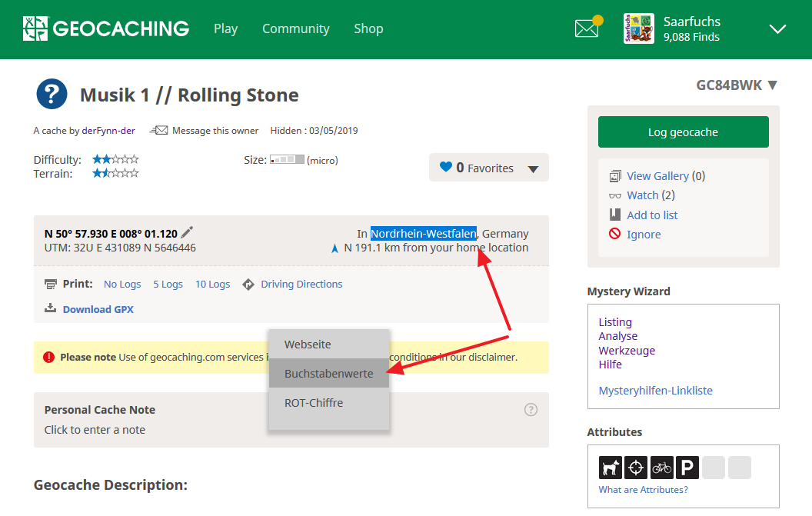Click the difficulty star rating

[x=115, y=159]
